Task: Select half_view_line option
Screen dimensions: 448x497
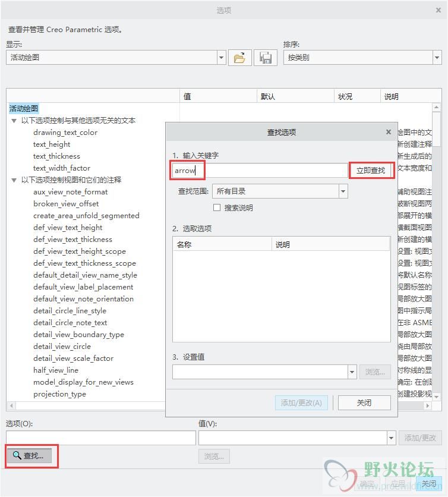Action: point(56,370)
